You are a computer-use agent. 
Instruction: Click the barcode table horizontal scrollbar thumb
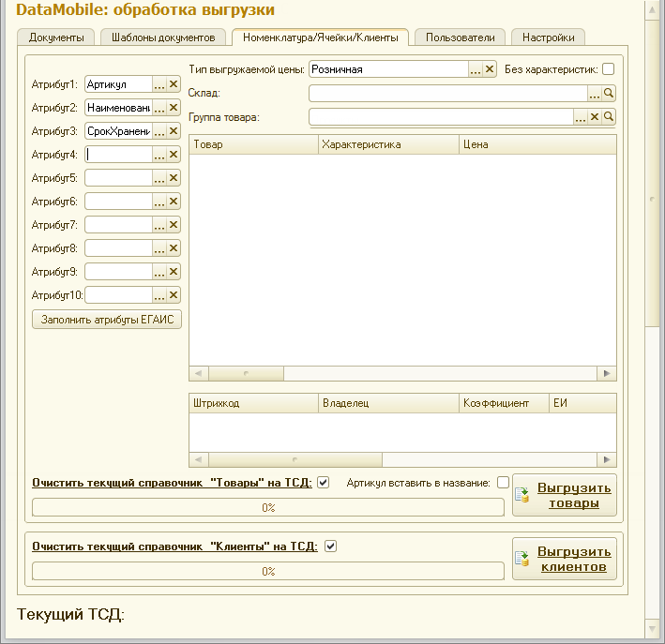(295, 459)
